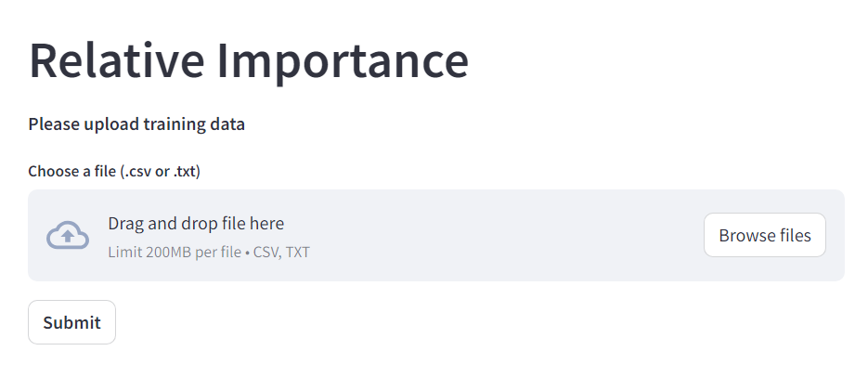Open the file picker via Browse files
The width and height of the screenshot is (868, 390).
pyautogui.click(x=764, y=236)
